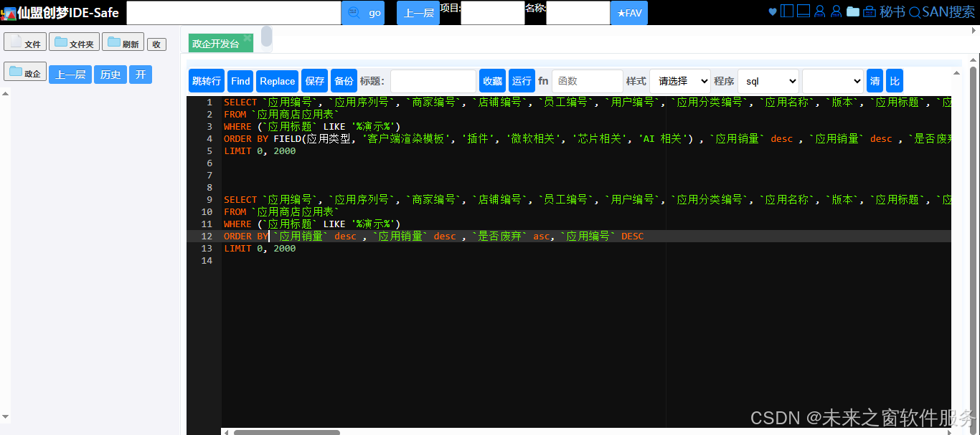Screen dimensions: 980x435
Task: Open the Replace tool
Action: pyautogui.click(x=277, y=81)
